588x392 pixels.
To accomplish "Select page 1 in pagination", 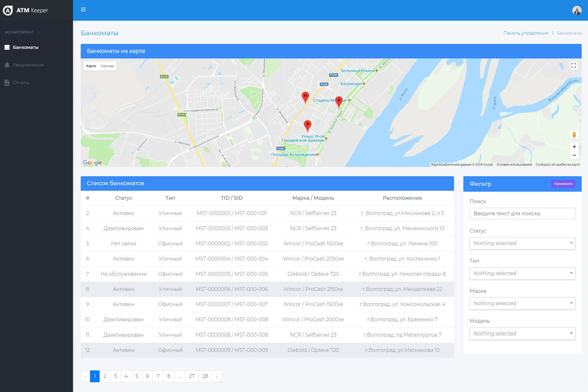I will (95, 376).
